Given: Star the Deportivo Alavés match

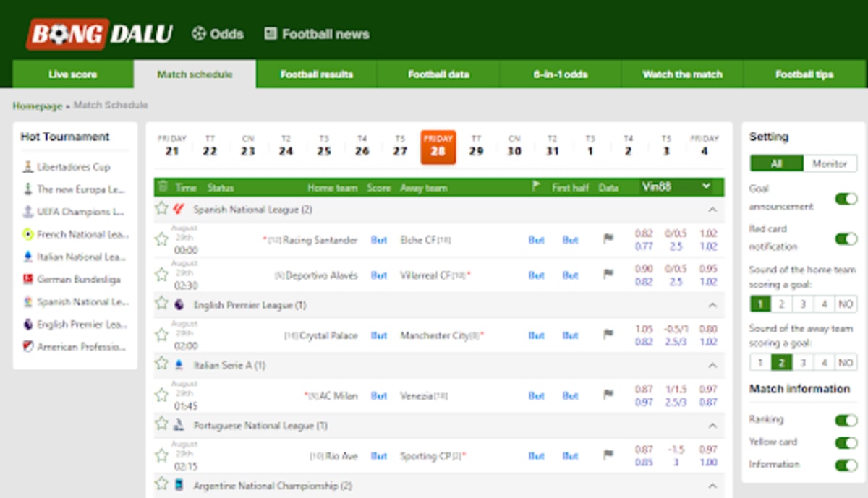Looking at the screenshot, I should point(161,275).
